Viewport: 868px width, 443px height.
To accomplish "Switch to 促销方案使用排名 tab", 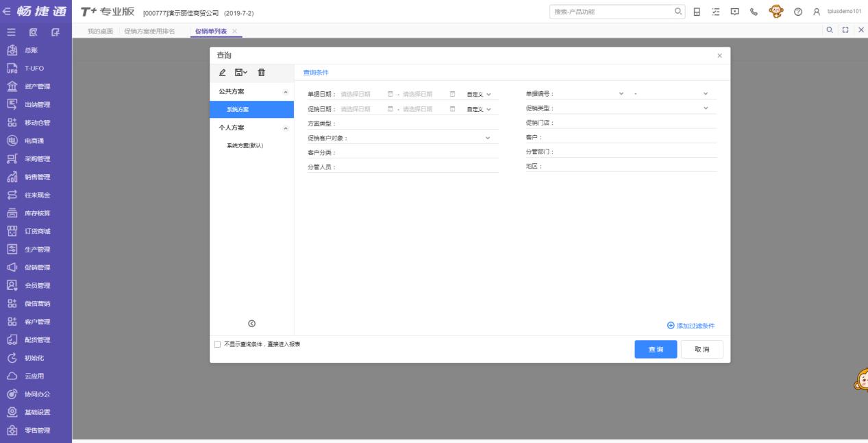I will (149, 32).
